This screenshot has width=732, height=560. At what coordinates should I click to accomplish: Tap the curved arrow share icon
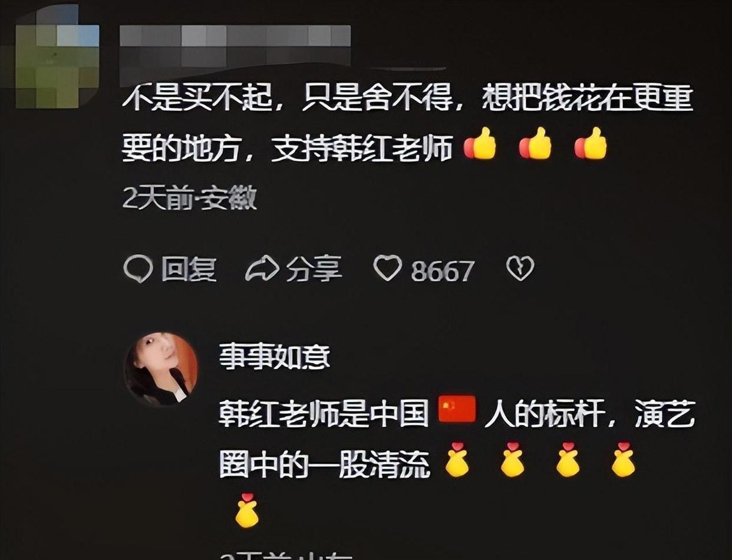click(x=262, y=269)
